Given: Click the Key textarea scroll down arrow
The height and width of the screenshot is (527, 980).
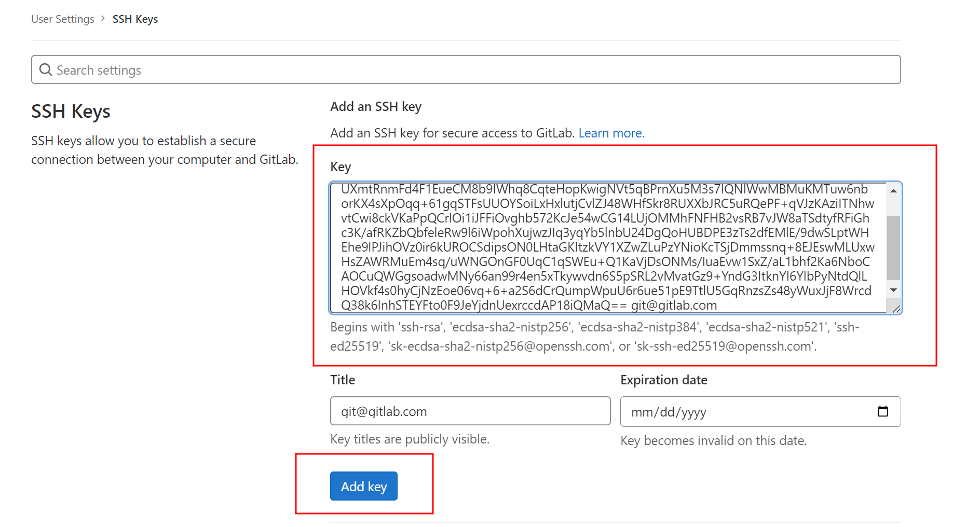Looking at the screenshot, I should 893,290.
